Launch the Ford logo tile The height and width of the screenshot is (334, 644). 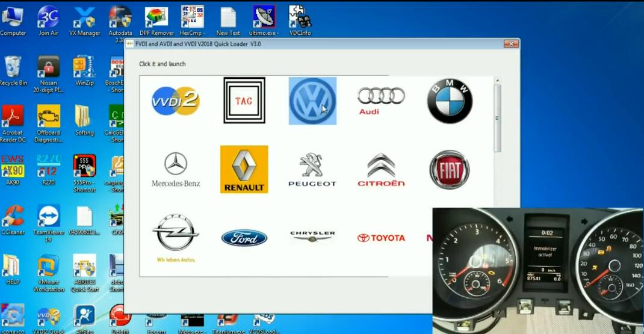pyautogui.click(x=244, y=238)
